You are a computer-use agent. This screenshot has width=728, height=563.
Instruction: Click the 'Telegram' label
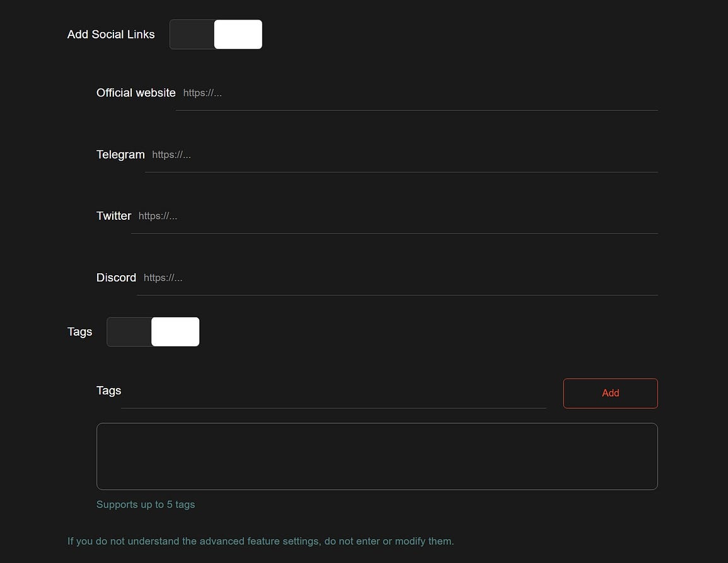pos(121,154)
